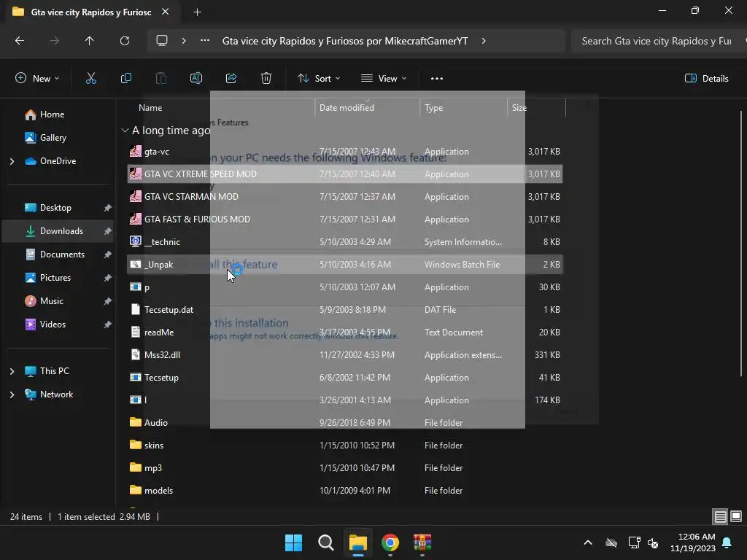Open the New dropdown menu
747x560 pixels.
tap(38, 79)
